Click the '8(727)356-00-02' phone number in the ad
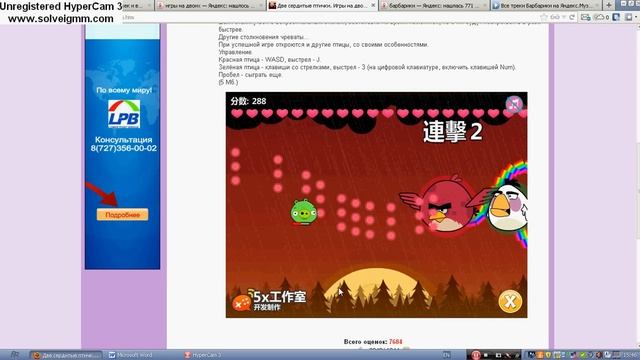Viewport: 640px width, 360px height. coord(124,148)
